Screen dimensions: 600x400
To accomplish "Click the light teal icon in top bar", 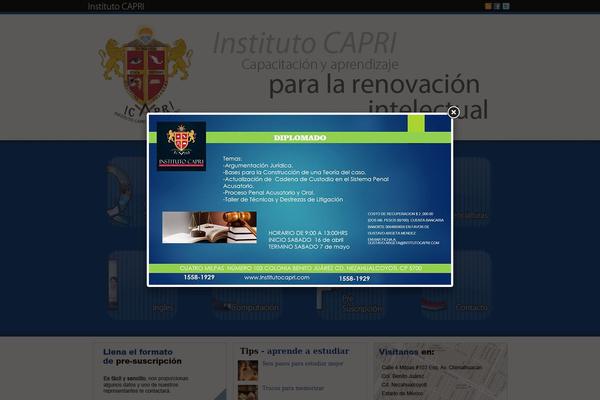I will [x=506, y=6].
